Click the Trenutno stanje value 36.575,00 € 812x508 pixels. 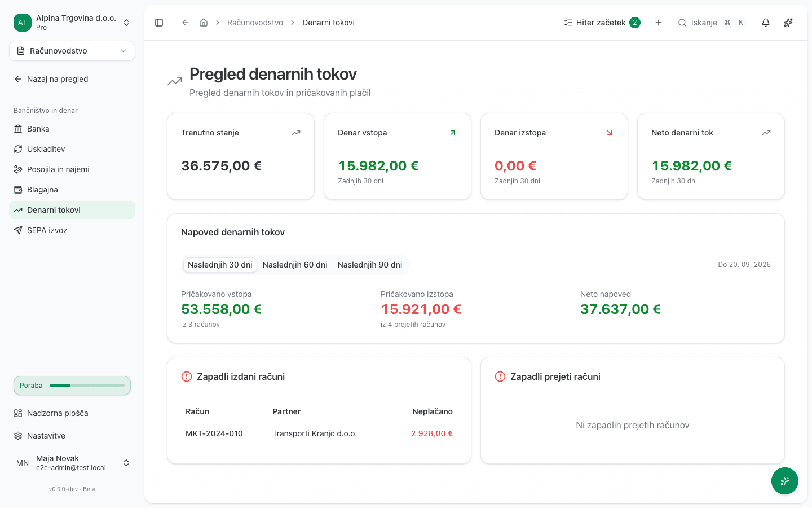pos(222,166)
